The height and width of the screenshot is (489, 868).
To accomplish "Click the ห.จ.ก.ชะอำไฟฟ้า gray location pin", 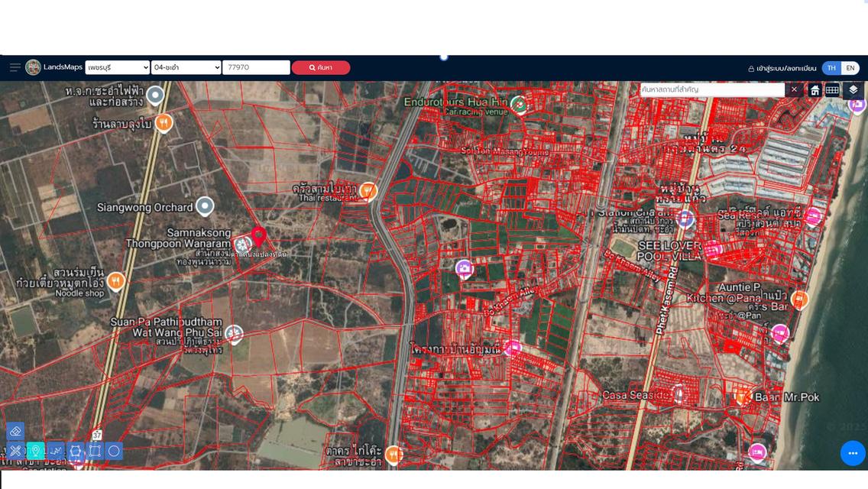I will [155, 96].
